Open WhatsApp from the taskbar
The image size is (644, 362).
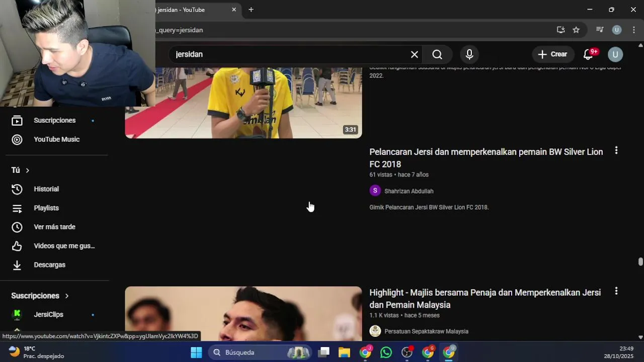click(386, 352)
